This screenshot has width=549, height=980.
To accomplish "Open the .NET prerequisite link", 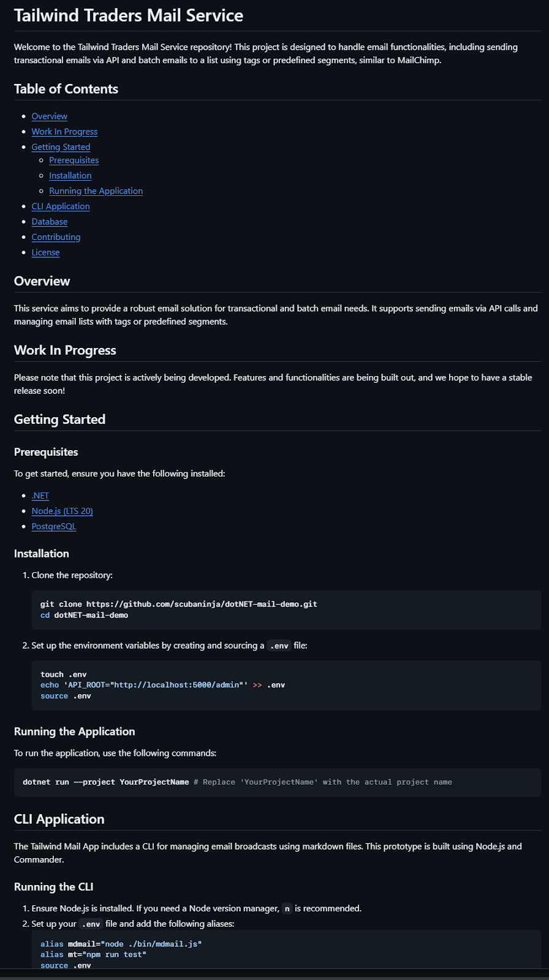I will point(40,496).
